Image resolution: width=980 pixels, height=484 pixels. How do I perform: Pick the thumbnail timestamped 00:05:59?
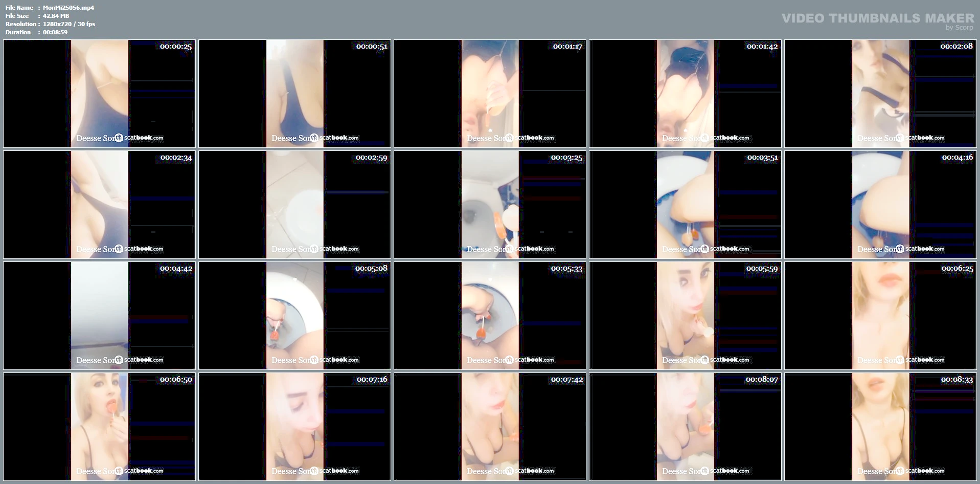(685, 316)
